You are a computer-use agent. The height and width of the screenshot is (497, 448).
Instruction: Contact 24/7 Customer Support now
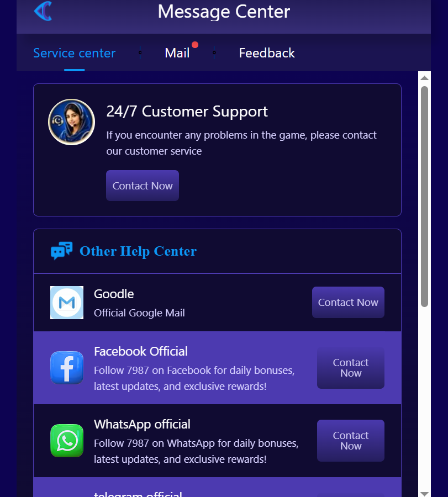pyautogui.click(x=143, y=186)
